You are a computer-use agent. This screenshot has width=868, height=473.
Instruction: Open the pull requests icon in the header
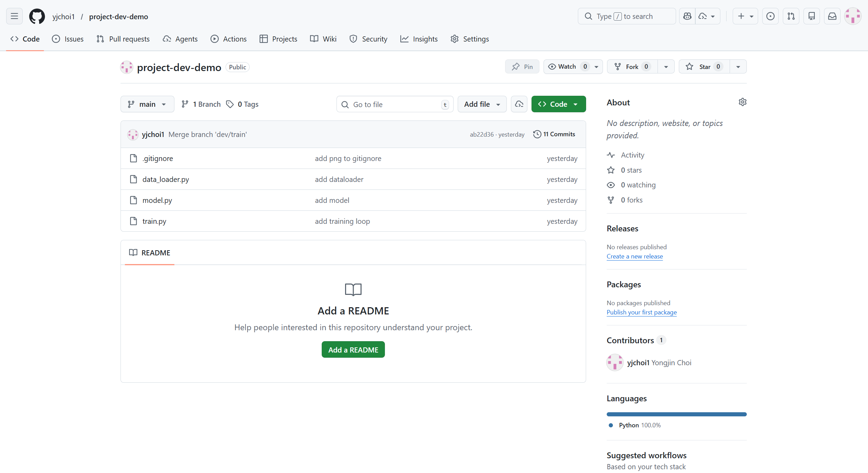pos(791,16)
